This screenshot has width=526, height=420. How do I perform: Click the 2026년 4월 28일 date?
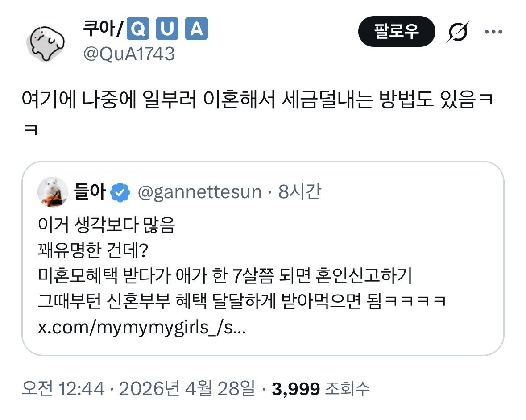(x=187, y=389)
